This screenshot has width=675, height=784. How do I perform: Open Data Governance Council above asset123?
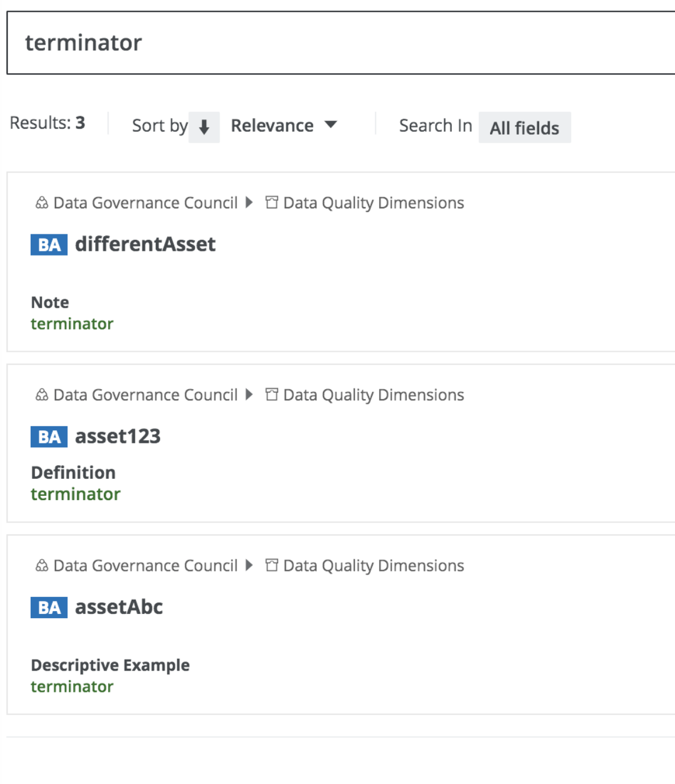tap(145, 395)
